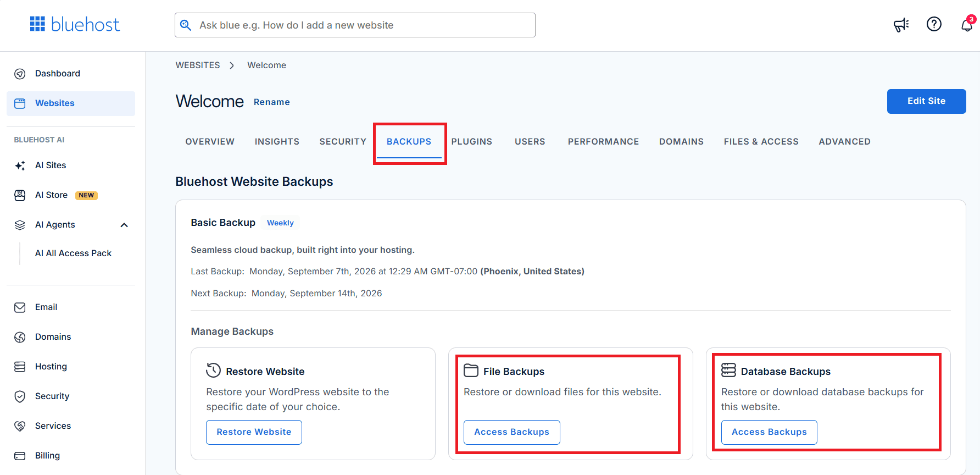Click the Weekly backup frequency link
The height and width of the screenshot is (475, 980).
pos(280,223)
